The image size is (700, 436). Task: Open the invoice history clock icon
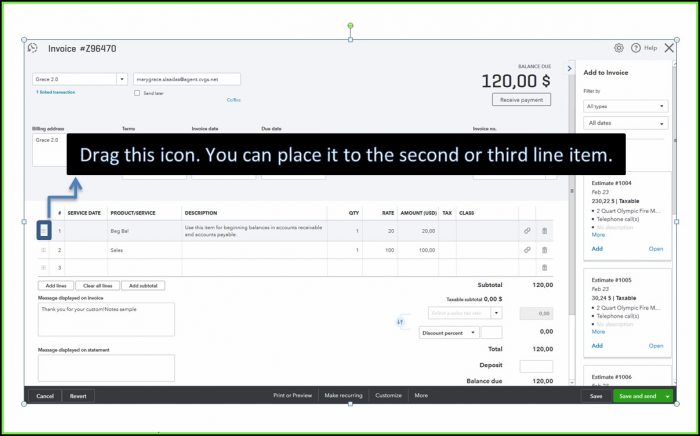click(33, 48)
